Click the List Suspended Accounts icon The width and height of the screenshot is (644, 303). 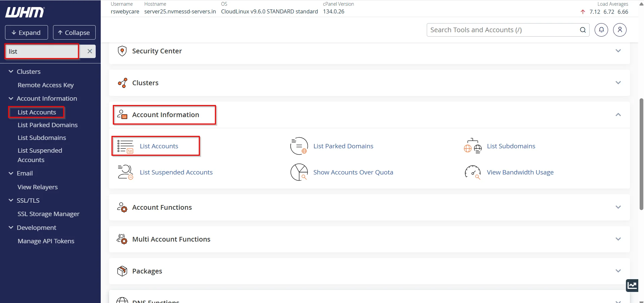(x=125, y=172)
